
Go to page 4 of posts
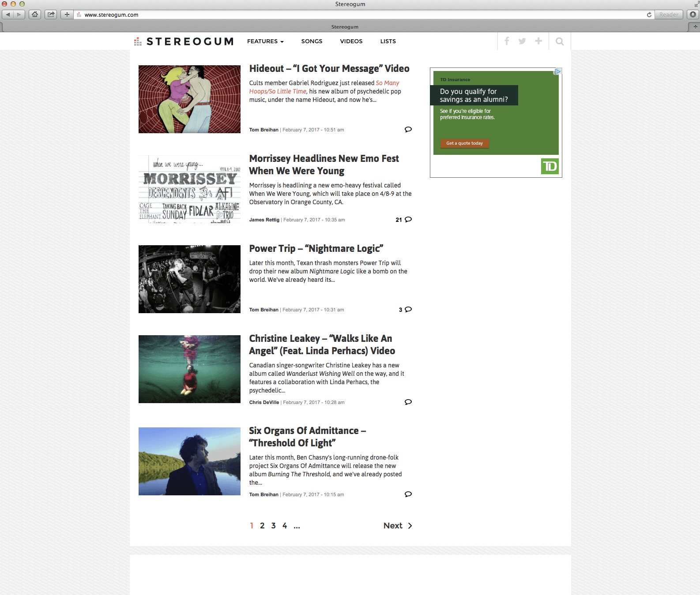click(x=285, y=525)
